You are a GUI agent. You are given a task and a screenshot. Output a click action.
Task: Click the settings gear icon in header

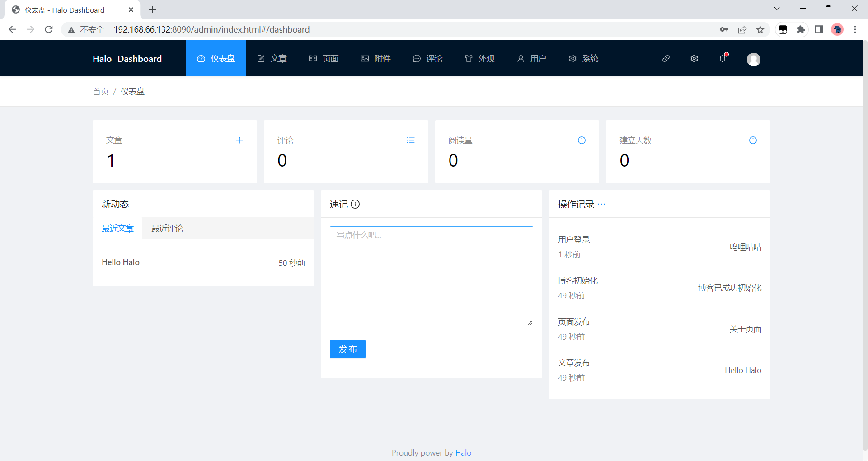tap(694, 59)
